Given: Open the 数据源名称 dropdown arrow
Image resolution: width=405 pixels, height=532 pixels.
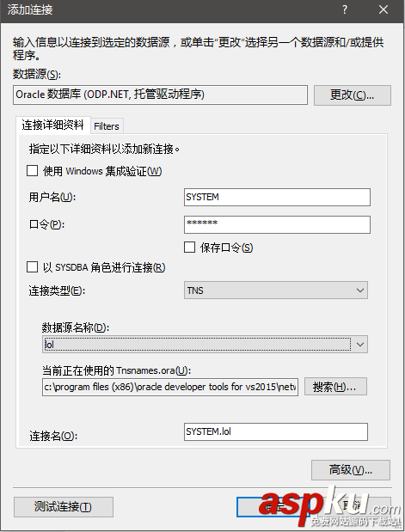Looking at the screenshot, I should 359,345.
